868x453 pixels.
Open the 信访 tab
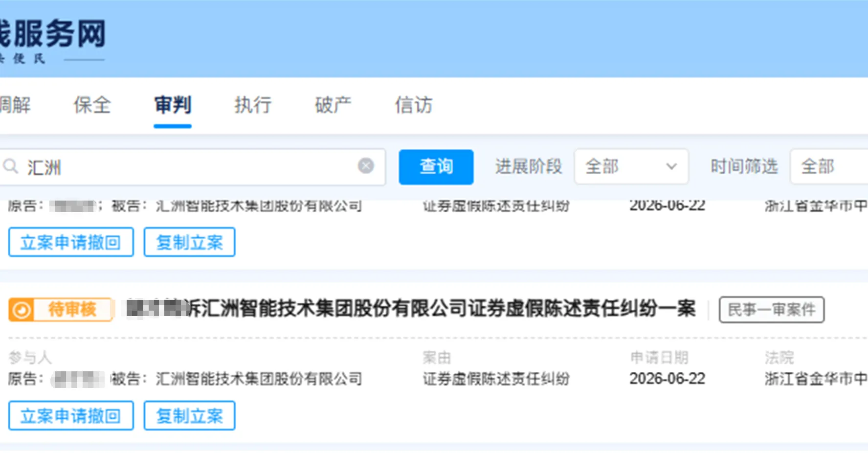point(414,105)
